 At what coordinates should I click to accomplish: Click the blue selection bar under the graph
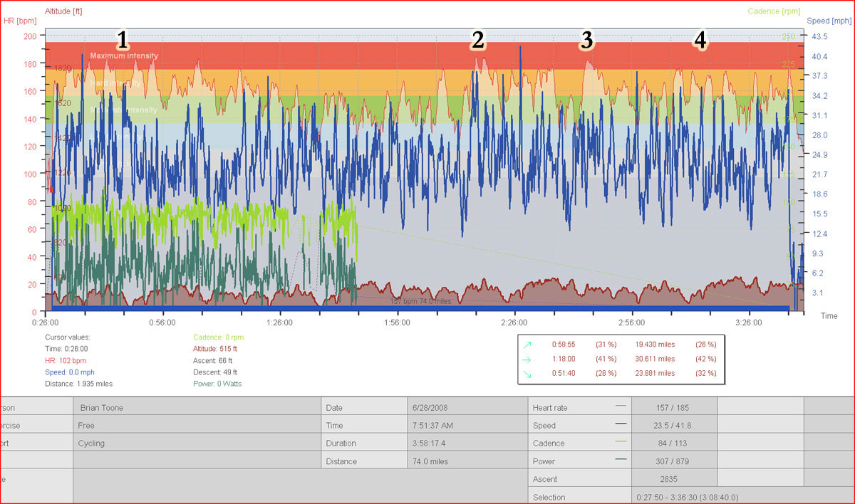pyautogui.click(x=421, y=309)
